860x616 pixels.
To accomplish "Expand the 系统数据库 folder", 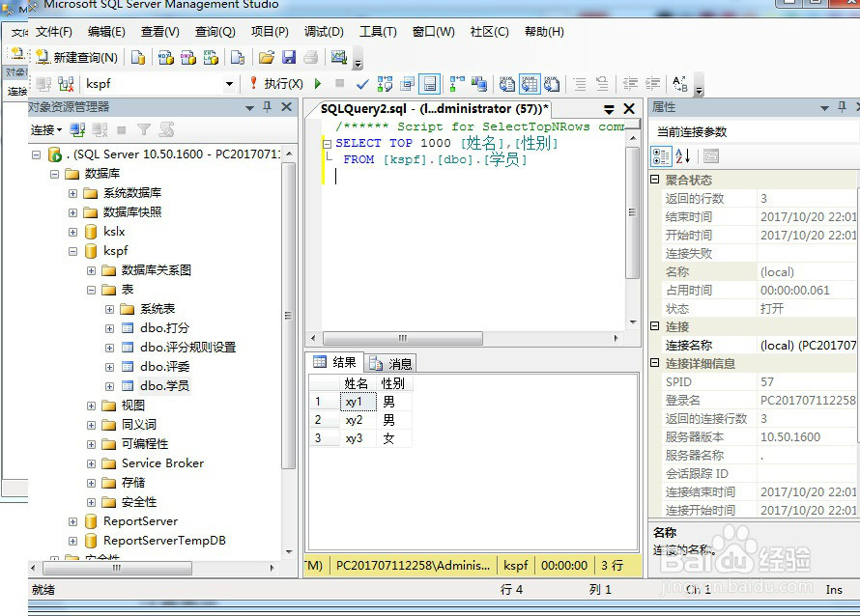I will tap(72, 193).
